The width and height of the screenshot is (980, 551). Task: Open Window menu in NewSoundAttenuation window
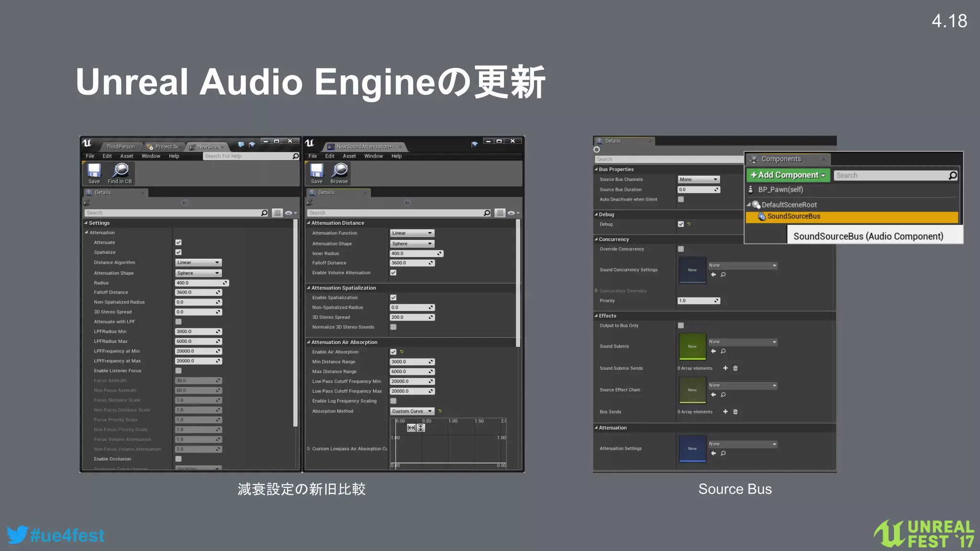coord(373,156)
